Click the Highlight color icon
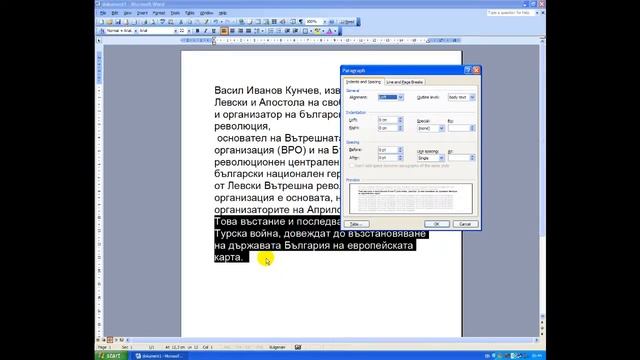 317,31
